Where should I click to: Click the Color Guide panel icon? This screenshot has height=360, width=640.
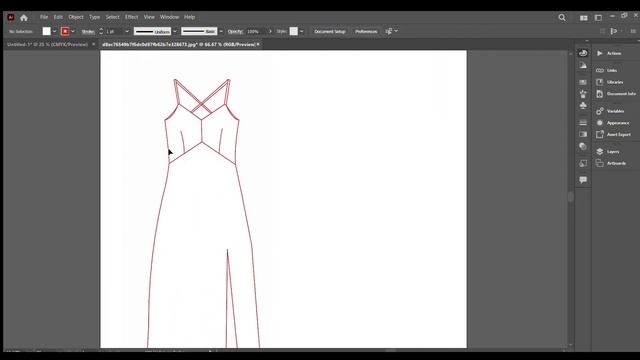[583, 65]
